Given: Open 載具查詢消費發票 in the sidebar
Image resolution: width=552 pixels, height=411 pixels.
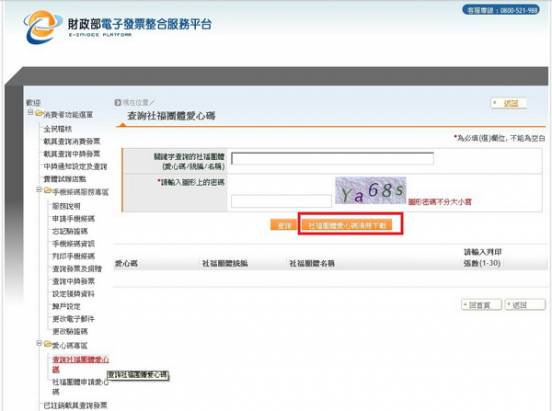Looking at the screenshot, I should coord(72,141).
